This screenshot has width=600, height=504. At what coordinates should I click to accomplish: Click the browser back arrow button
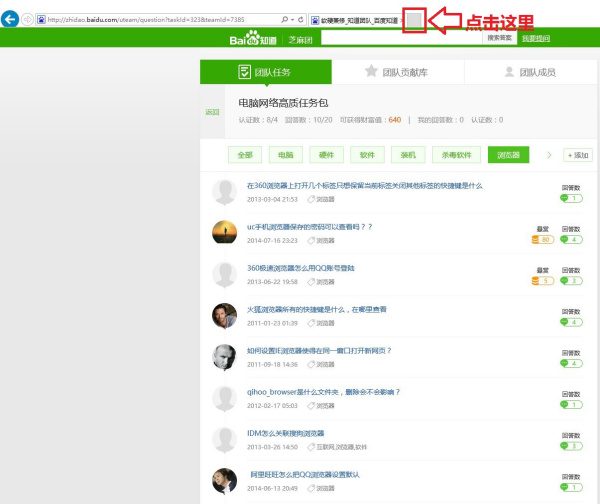[11, 18]
